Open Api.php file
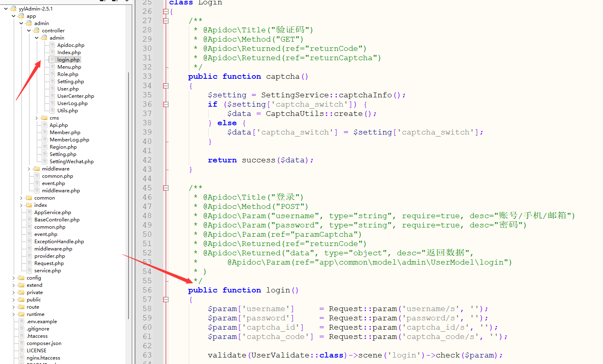 [x=59, y=125]
